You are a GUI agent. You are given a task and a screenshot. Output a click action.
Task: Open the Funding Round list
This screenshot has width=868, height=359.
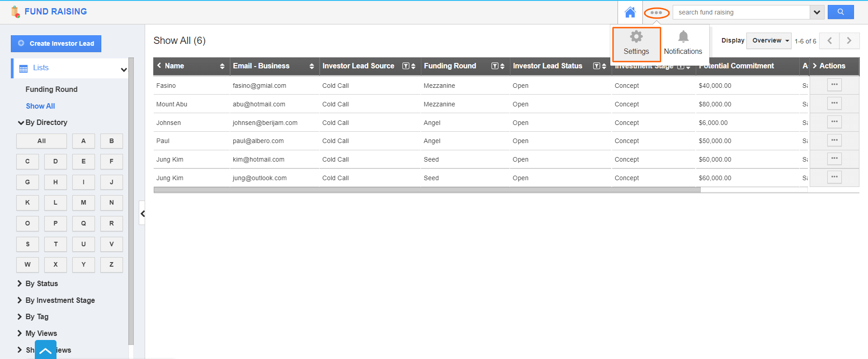click(x=52, y=89)
